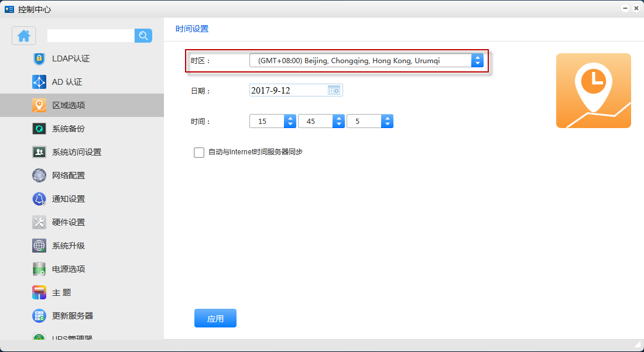Open the date picker calendar icon
The height and width of the screenshot is (352, 644).
334,90
